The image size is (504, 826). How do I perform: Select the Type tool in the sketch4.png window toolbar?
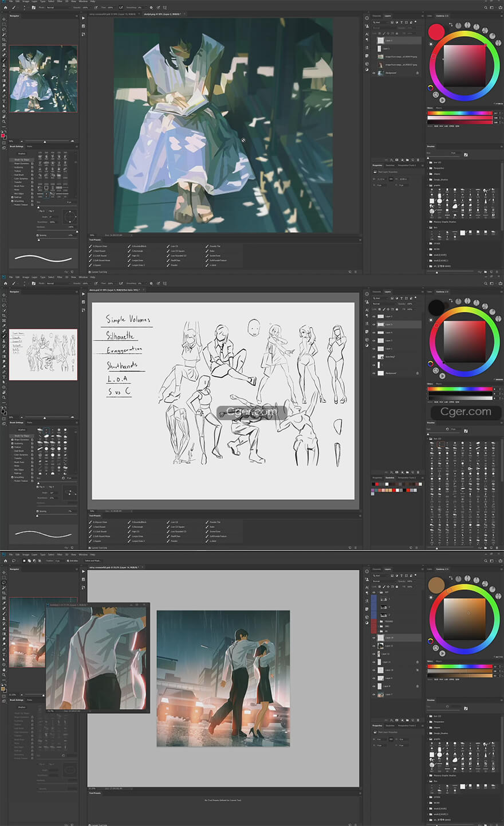tap(4, 101)
